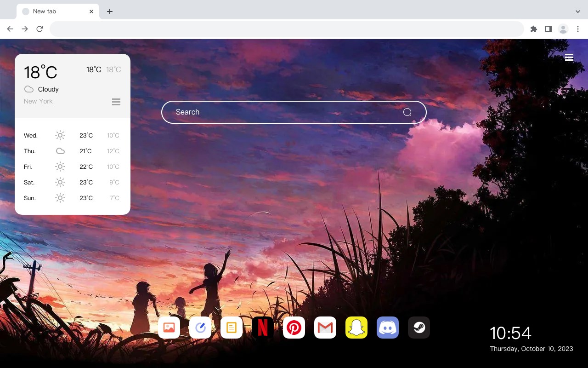The image size is (588, 368).
Task: Open the photo gallery shortcut icon
Action: 169,328
